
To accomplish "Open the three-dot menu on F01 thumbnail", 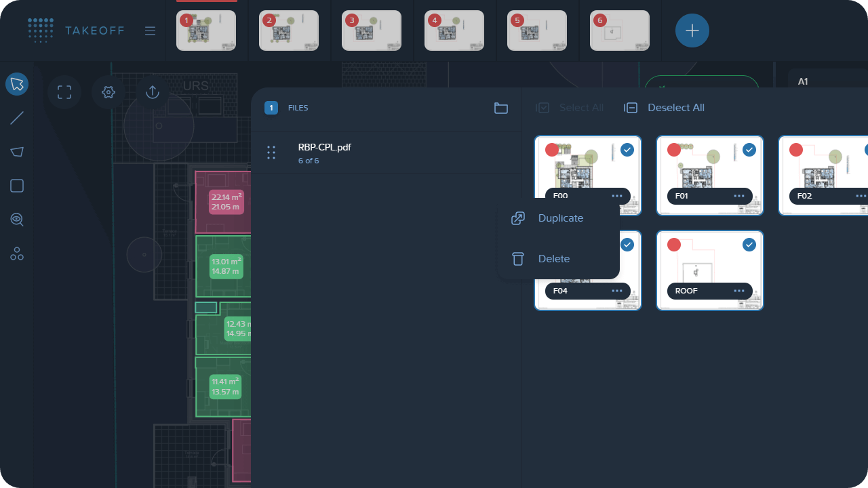I will pyautogui.click(x=738, y=196).
